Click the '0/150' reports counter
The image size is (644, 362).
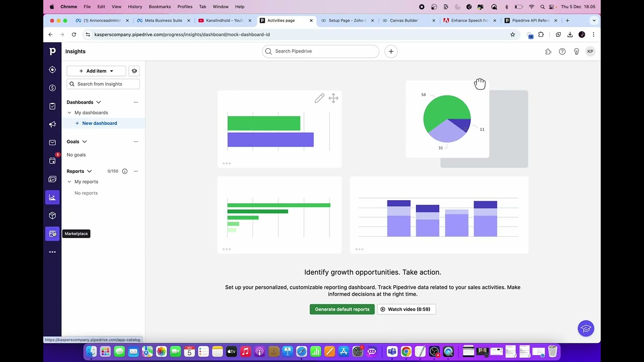(x=113, y=171)
